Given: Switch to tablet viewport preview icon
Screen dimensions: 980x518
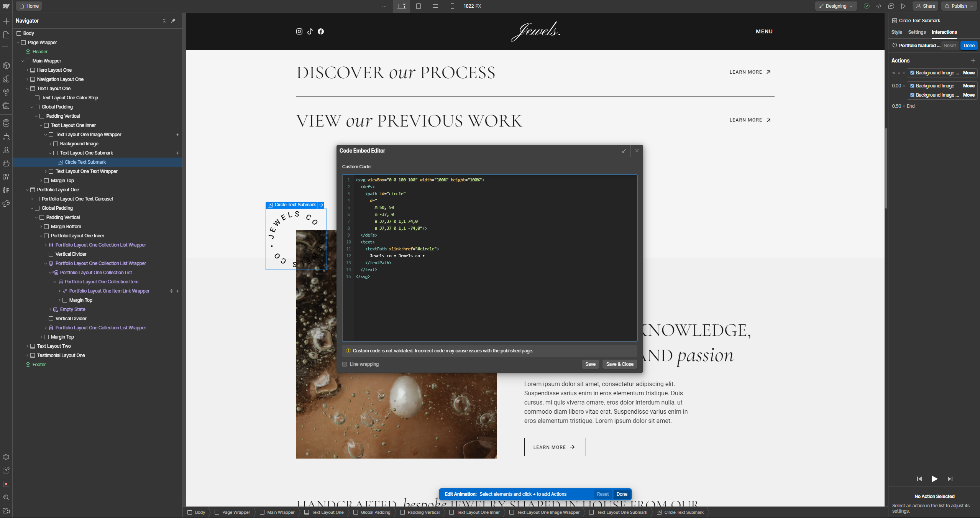Looking at the screenshot, I should 419,6.
